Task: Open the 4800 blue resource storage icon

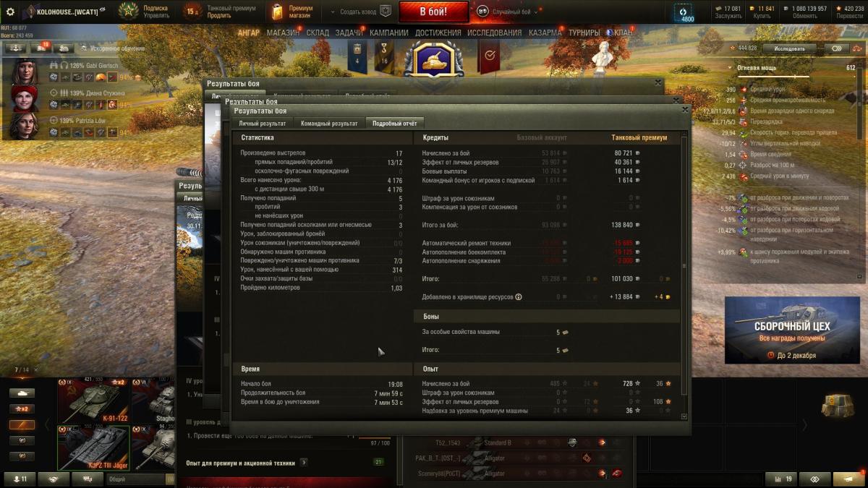Action: [683, 12]
